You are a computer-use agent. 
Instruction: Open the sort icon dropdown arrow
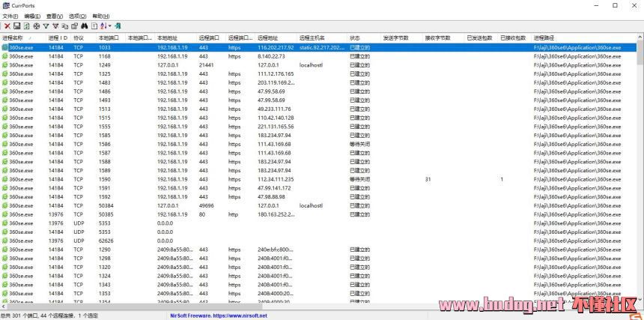(x=109, y=26)
